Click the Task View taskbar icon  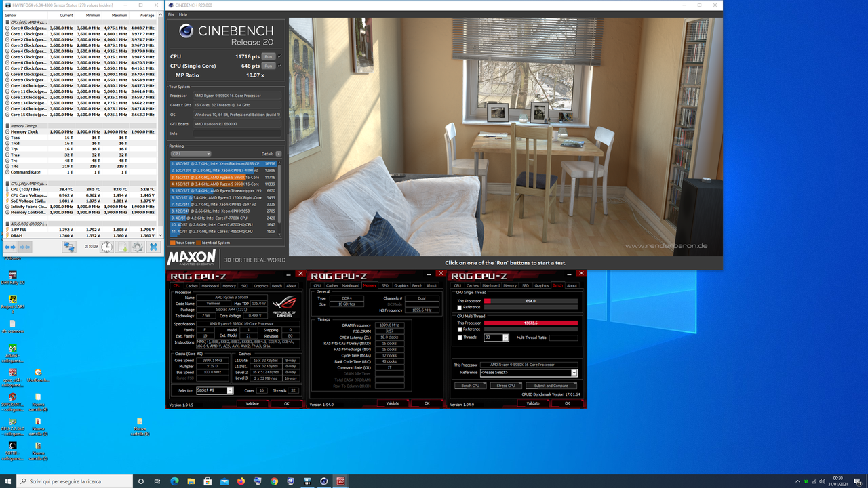(157, 481)
